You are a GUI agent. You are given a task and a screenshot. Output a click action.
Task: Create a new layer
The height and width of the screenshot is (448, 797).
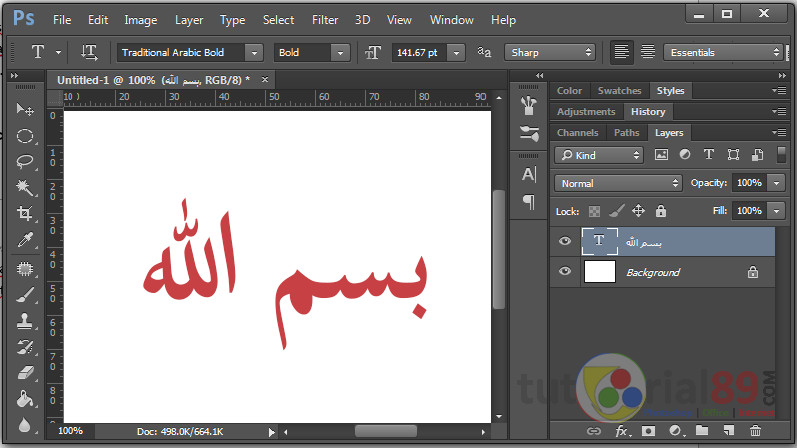click(729, 431)
